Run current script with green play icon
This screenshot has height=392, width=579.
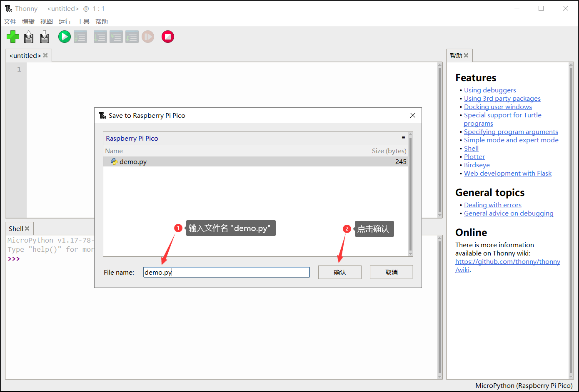pyautogui.click(x=65, y=37)
